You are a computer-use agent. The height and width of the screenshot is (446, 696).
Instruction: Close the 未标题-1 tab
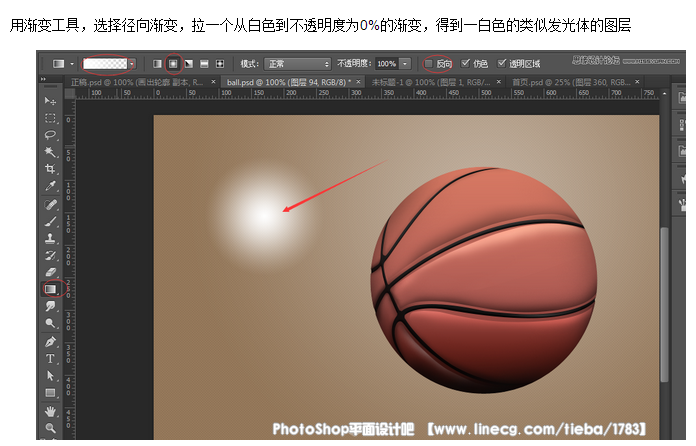tap(498, 82)
